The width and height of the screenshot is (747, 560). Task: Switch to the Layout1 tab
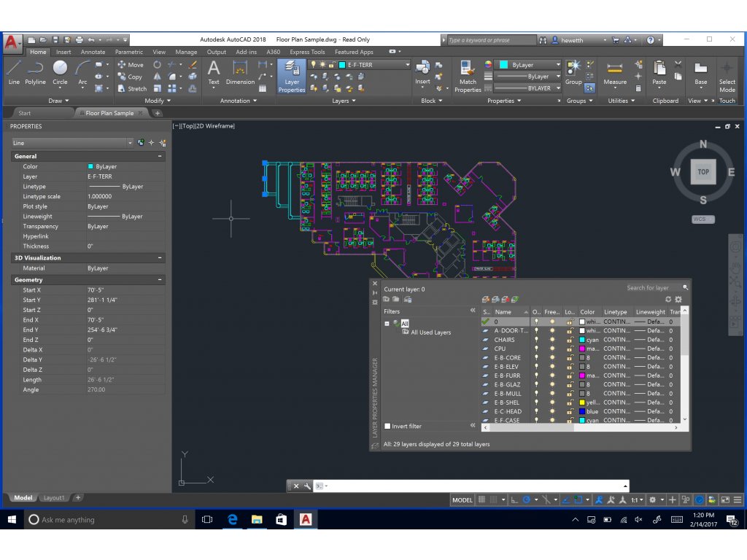[x=54, y=498]
